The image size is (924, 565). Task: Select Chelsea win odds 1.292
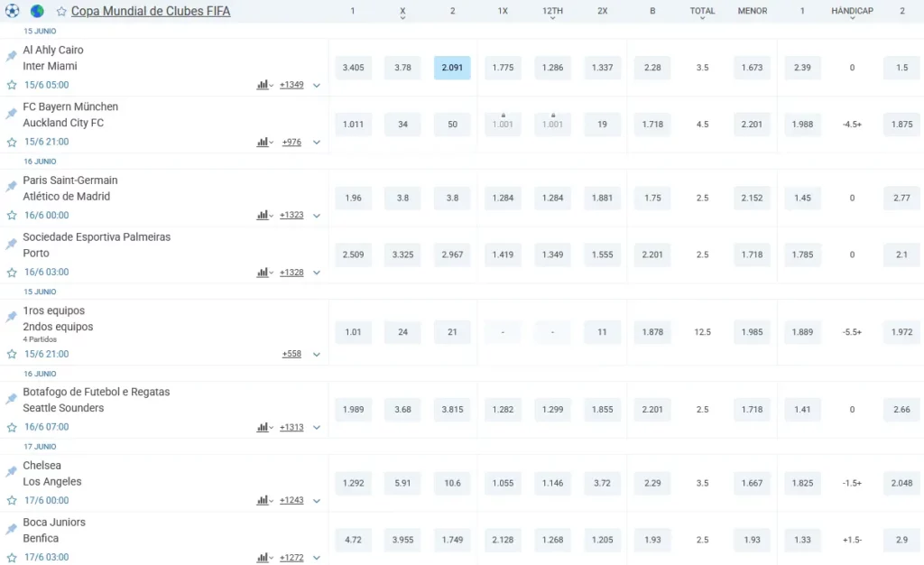click(353, 483)
